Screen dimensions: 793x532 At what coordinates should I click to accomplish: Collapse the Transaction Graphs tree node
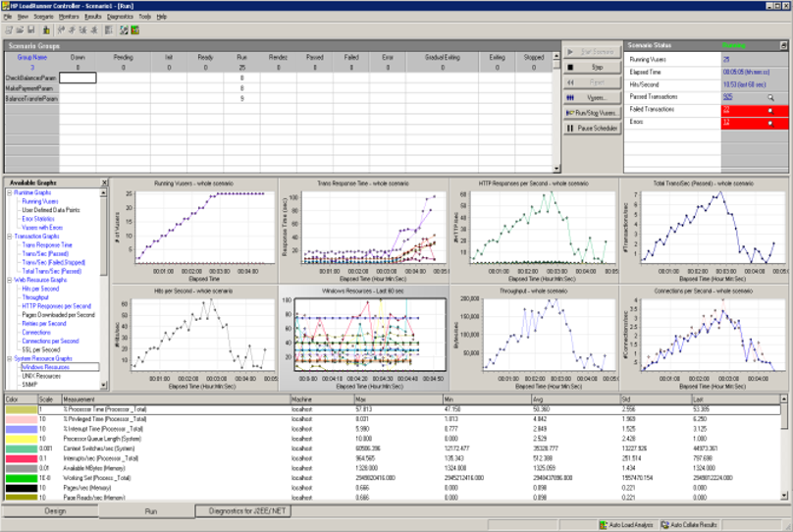pyautogui.click(x=9, y=236)
